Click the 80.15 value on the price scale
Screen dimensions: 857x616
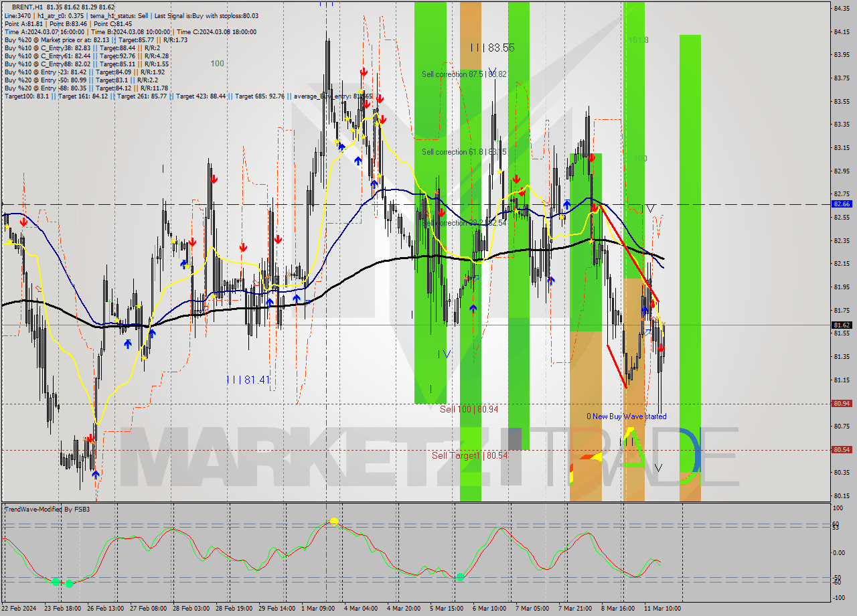[841, 495]
